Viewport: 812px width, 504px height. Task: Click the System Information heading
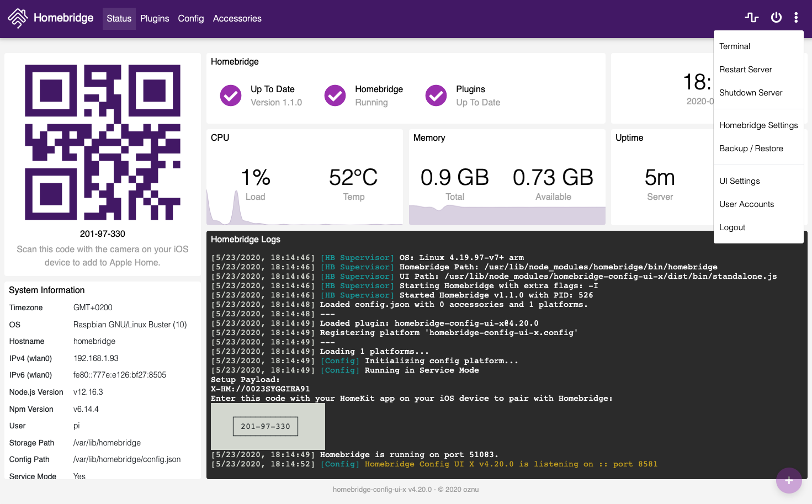click(47, 290)
